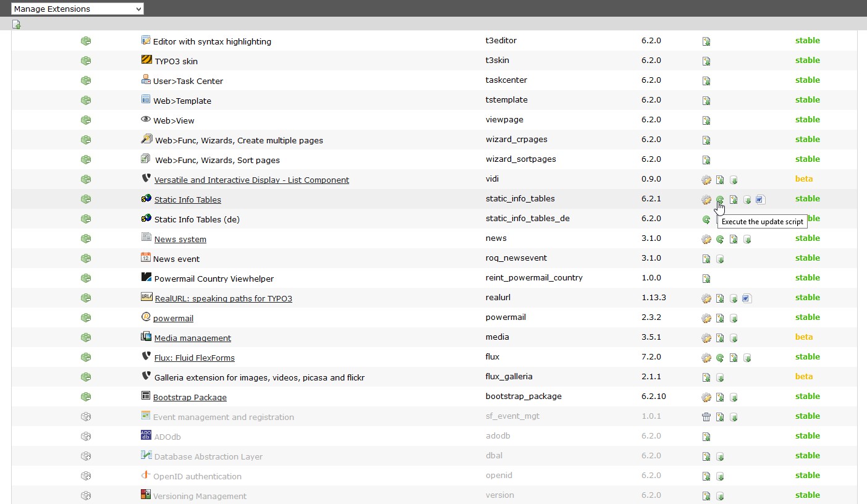Open the Manage Extensions dropdown
The height and width of the screenshot is (504, 867).
pyautogui.click(x=77, y=9)
